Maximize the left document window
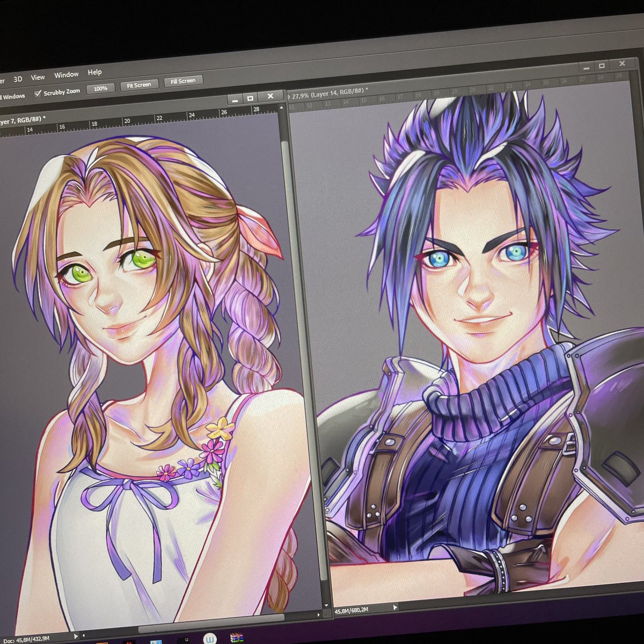644x644 pixels. tap(250, 98)
